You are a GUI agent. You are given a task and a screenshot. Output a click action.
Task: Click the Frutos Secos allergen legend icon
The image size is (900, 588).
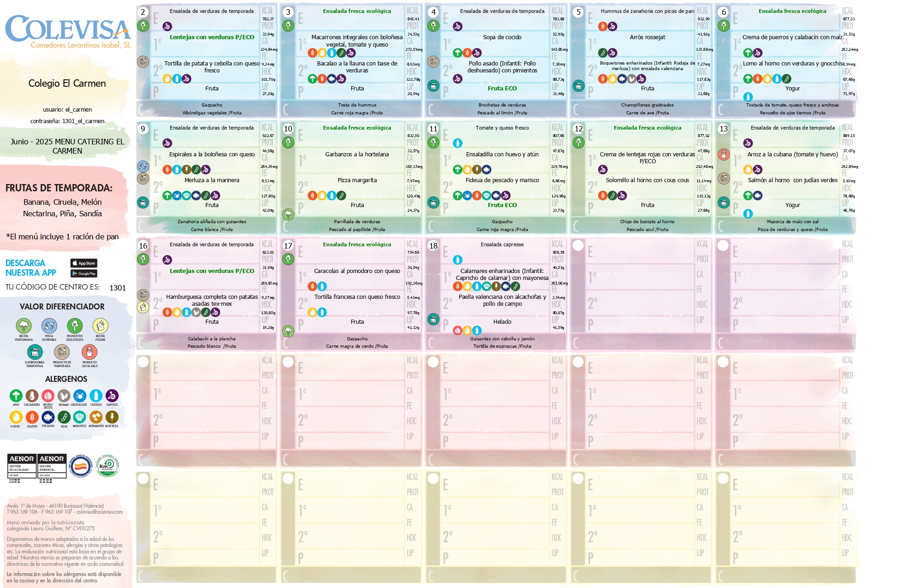coord(48,396)
